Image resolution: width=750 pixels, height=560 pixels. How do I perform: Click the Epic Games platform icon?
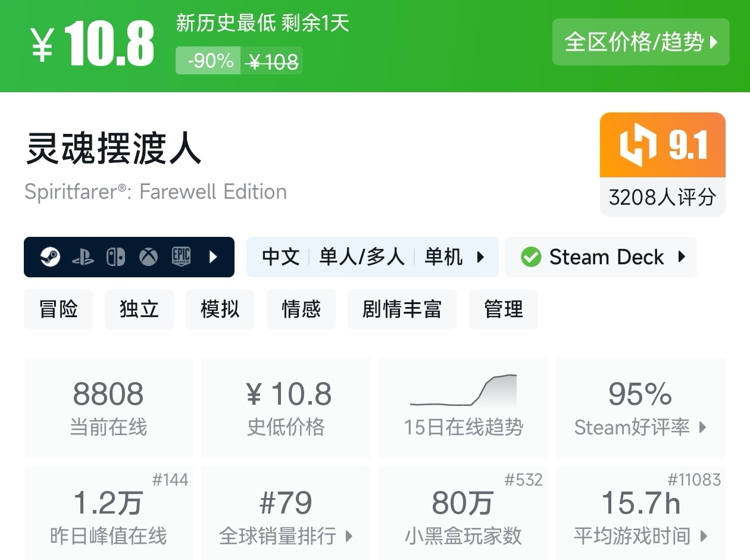coord(181,257)
